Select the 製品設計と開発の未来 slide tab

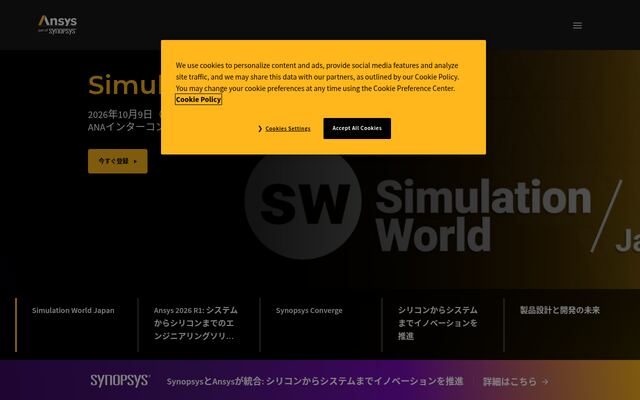[x=560, y=310]
